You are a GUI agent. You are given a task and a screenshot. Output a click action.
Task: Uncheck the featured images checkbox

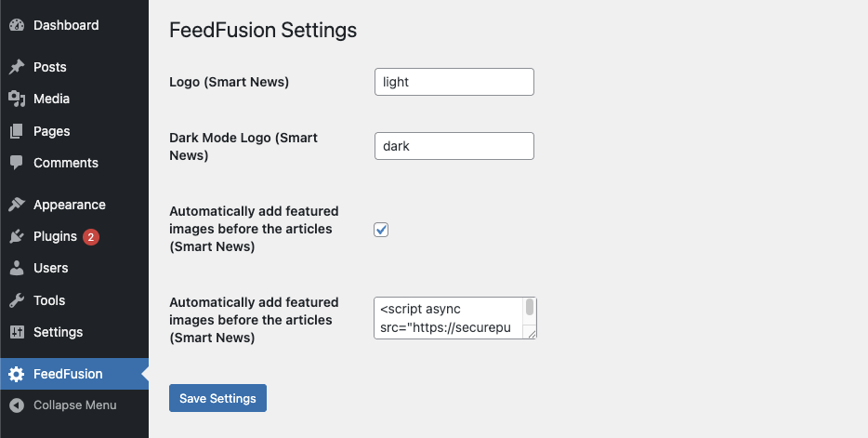tap(381, 230)
